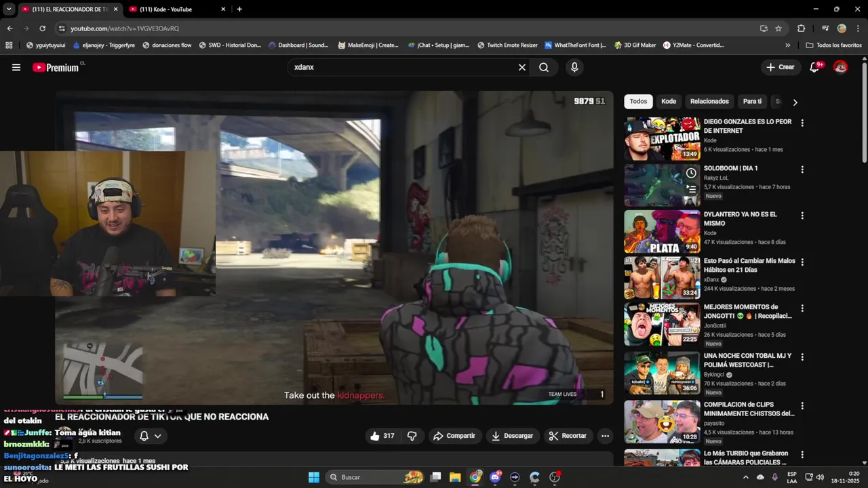Select the Para ti filter chip

[x=752, y=101]
